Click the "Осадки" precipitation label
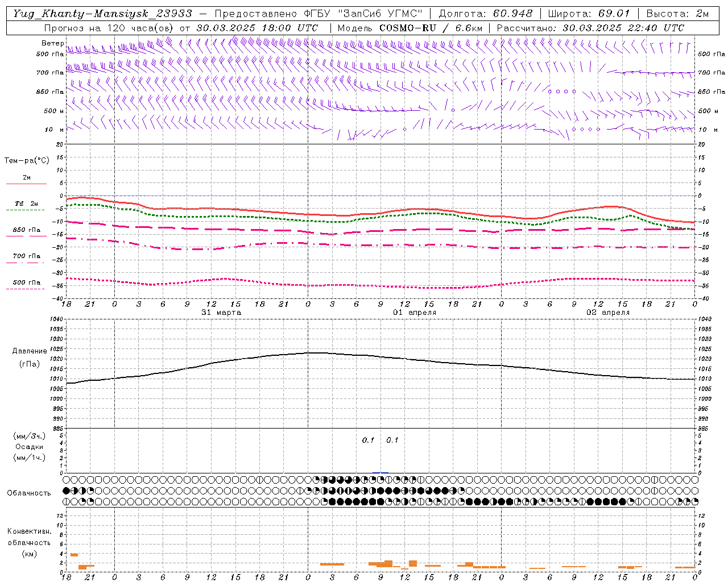 pyautogui.click(x=30, y=447)
